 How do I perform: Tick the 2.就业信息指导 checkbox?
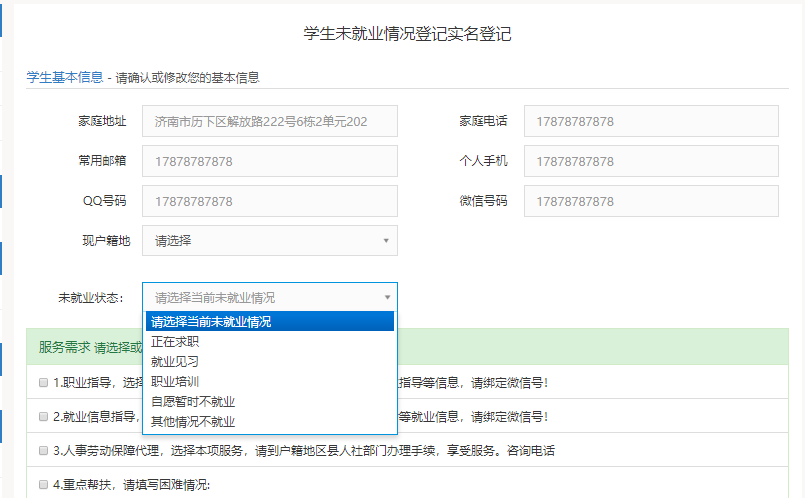coord(43,416)
